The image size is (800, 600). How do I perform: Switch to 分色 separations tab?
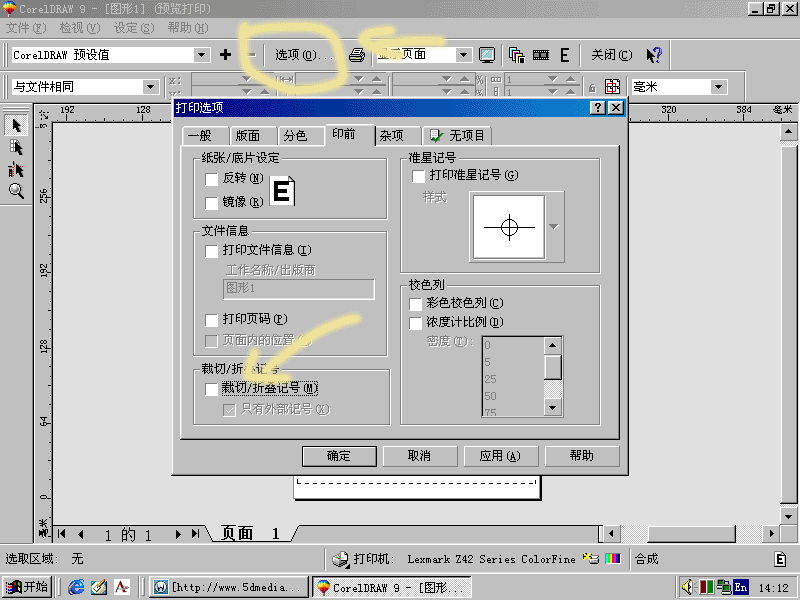coord(301,136)
